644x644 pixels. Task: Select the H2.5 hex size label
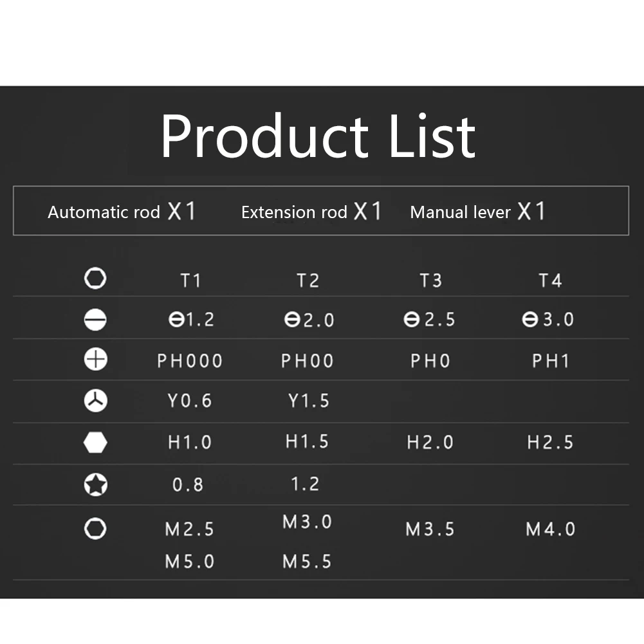(x=550, y=443)
